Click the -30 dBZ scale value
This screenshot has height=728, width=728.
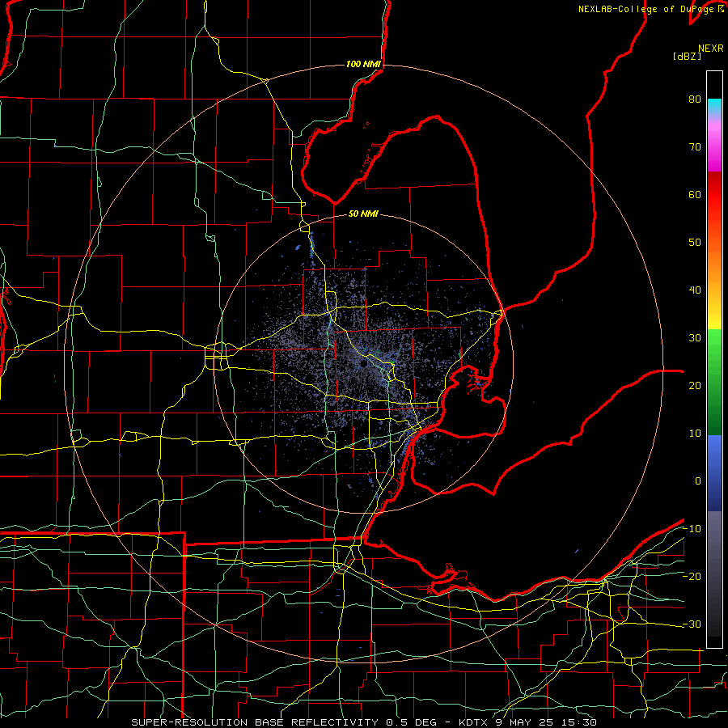point(692,624)
